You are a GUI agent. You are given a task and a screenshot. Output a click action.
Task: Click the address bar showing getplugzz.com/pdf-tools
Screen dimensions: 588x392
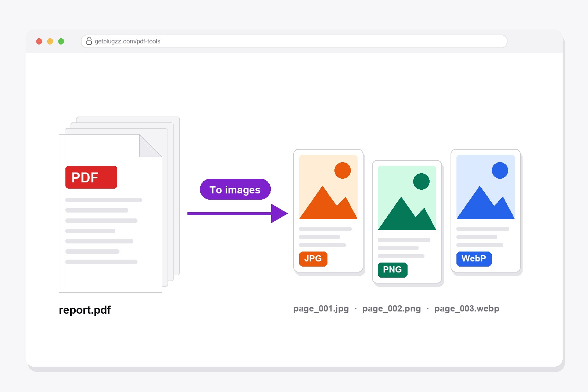[294, 41]
